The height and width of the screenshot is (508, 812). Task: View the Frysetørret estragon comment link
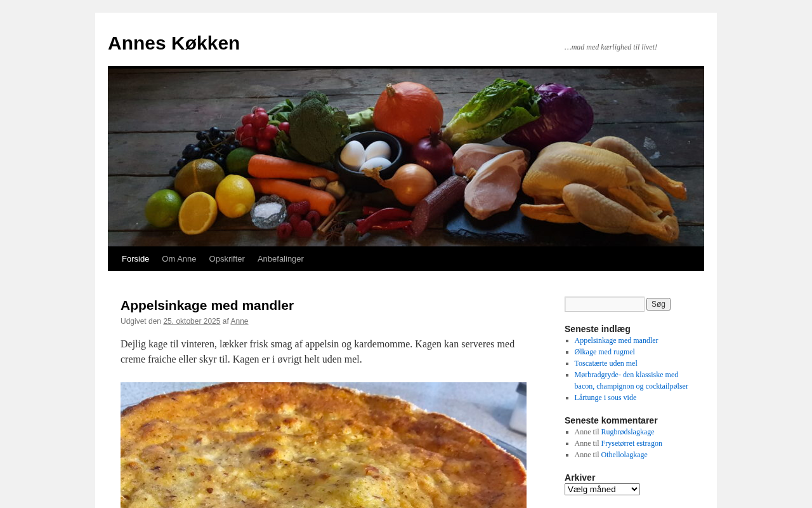[631, 443]
